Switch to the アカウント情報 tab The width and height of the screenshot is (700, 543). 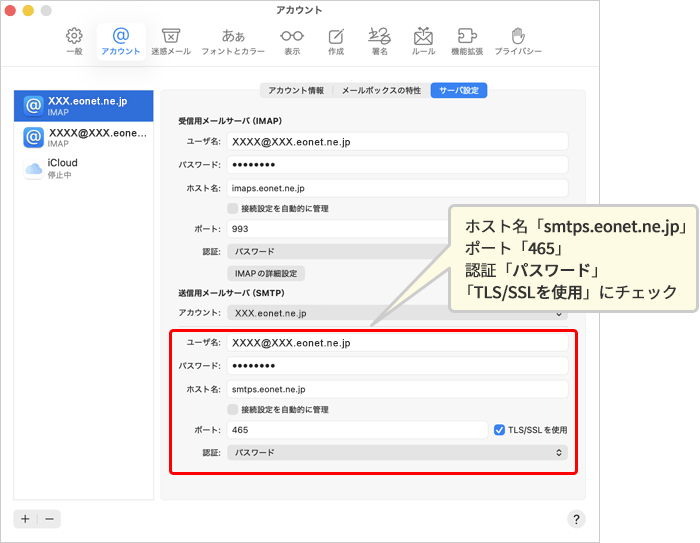(x=295, y=90)
